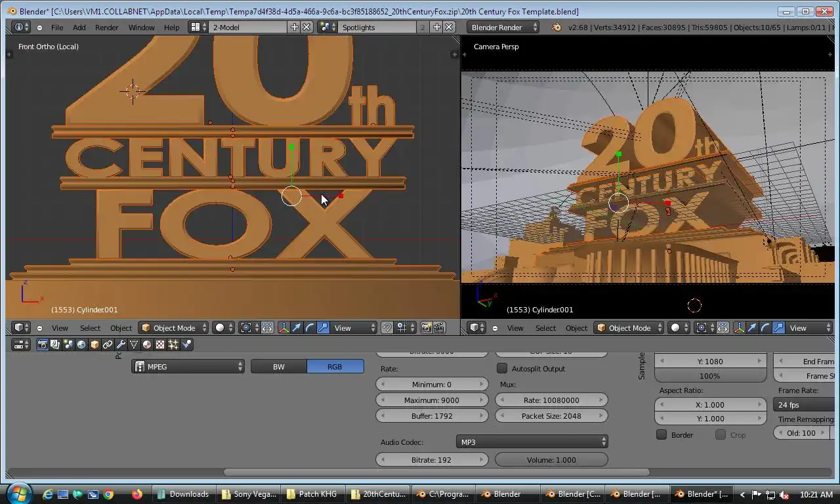The height and width of the screenshot is (504, 840).
Task: Open the Physics properties tab
Action: coord(186,345)
